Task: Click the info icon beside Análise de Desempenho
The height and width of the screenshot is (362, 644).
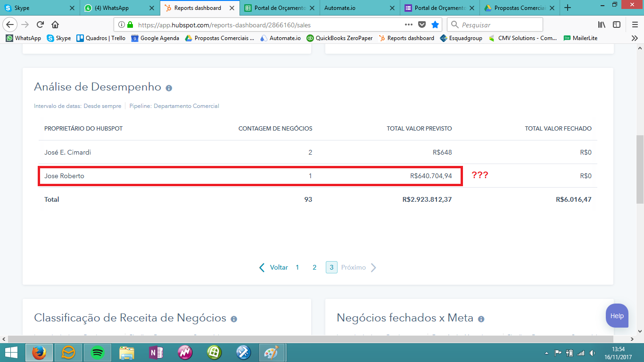Action: point(170,87)
